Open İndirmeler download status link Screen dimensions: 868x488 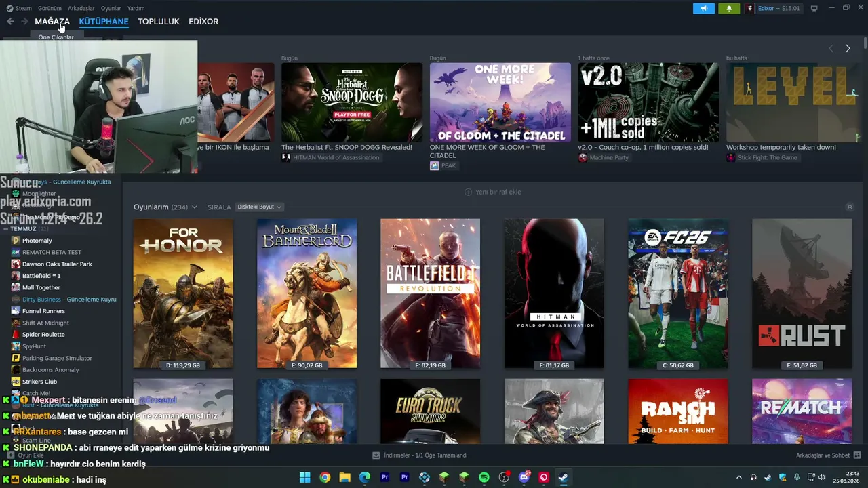[425, 455]
